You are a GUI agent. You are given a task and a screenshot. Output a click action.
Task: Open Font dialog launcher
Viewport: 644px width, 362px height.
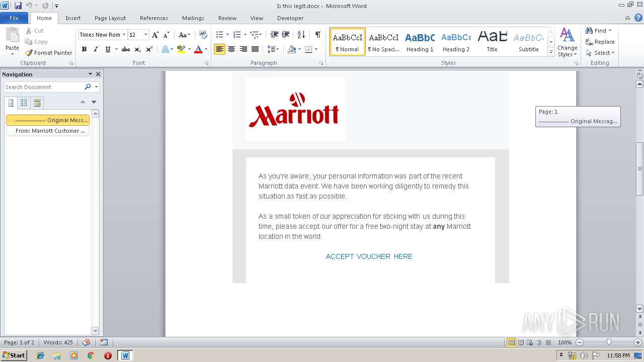(206, 63)
